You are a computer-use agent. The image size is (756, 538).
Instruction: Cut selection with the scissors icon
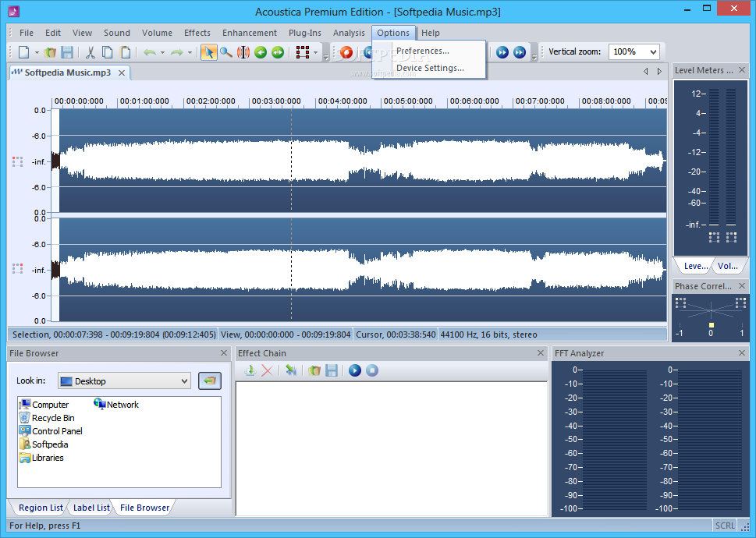(x=91, y=52)
